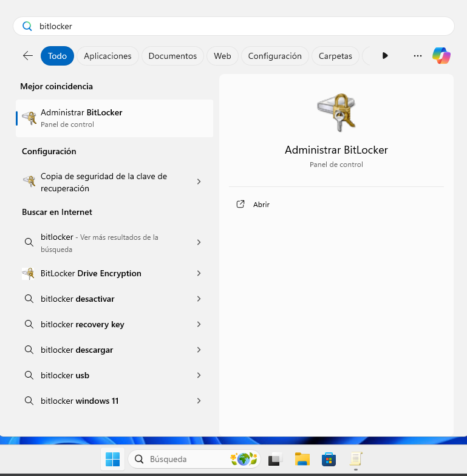
Task: Launch Microsoft Store from taskbar
Action: tap(329, 459)
